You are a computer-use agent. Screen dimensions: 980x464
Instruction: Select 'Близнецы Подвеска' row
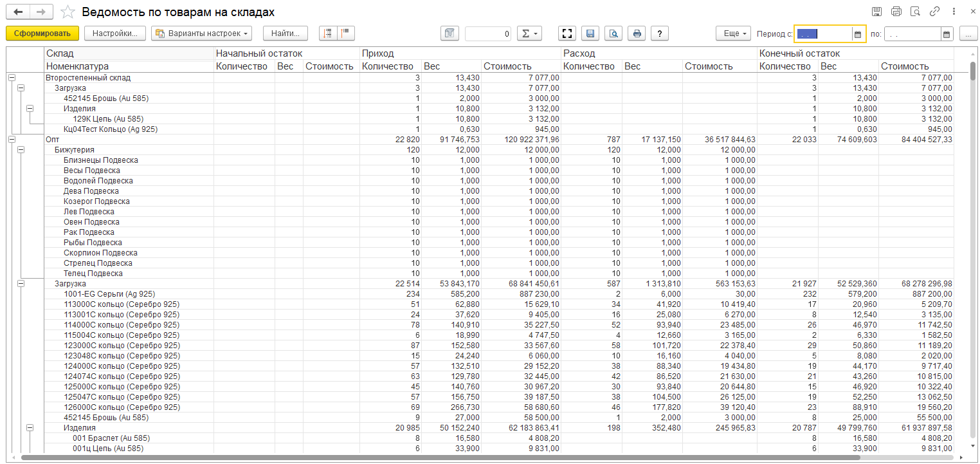tap(499, 160)
